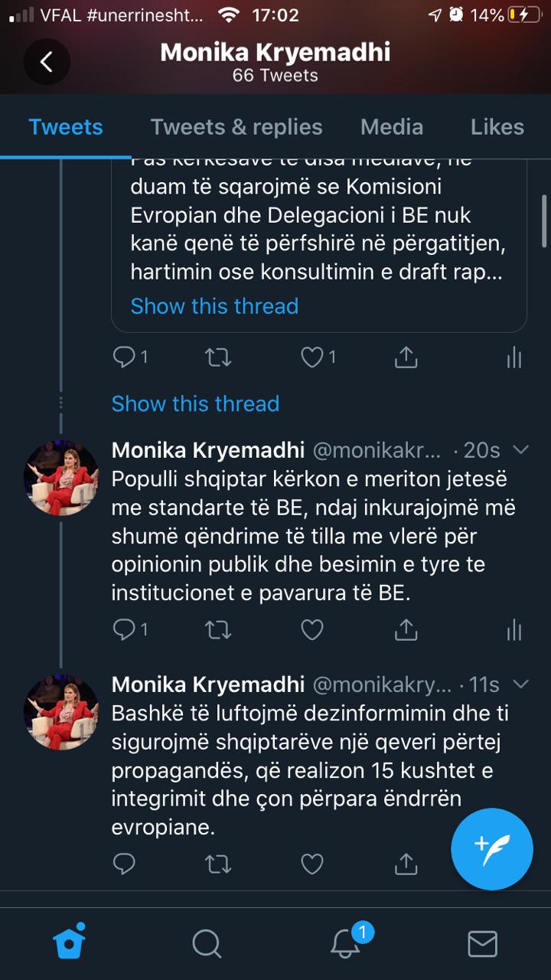This screenshot has width=551, height=980.
Task: Click the timeline scrollbar indicator
Action: point(544,221)
